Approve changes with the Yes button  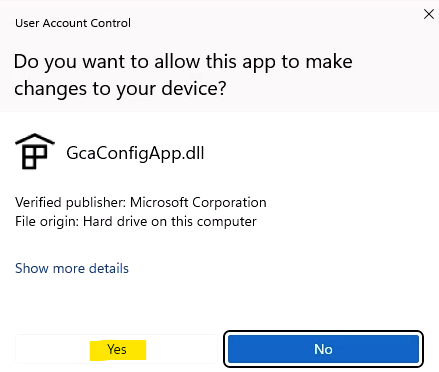click(x=116, y=349)
